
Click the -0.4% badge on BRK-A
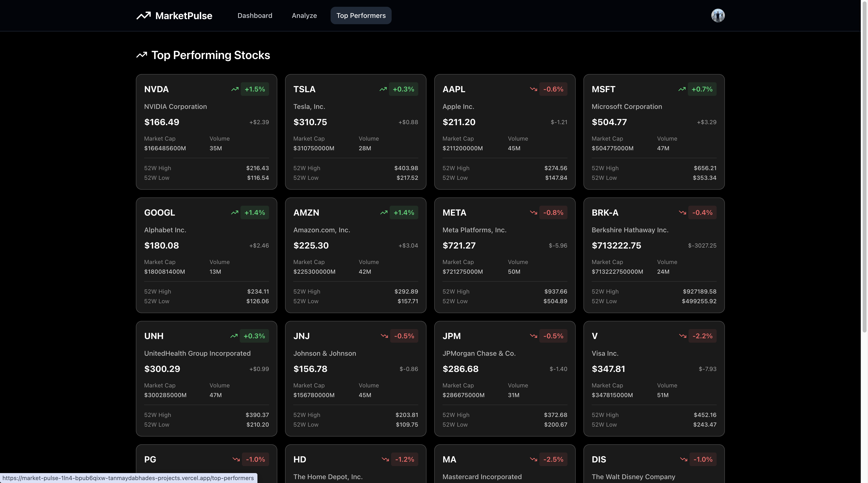702,213
